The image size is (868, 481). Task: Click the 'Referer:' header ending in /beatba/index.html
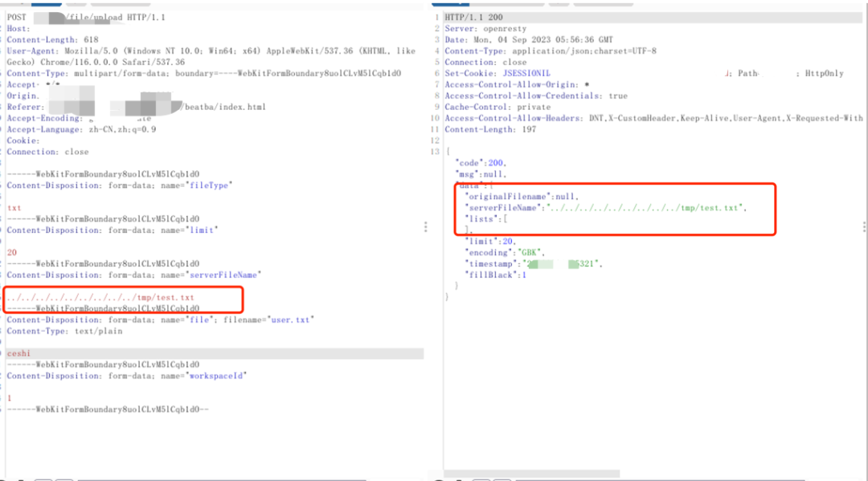[136, 107]
